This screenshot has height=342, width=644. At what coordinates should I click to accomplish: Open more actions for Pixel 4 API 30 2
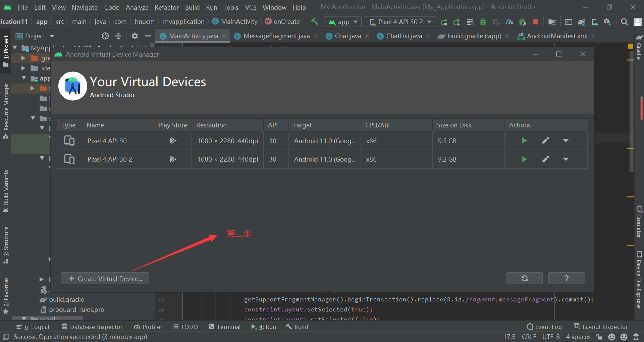[x=566, y=159]
